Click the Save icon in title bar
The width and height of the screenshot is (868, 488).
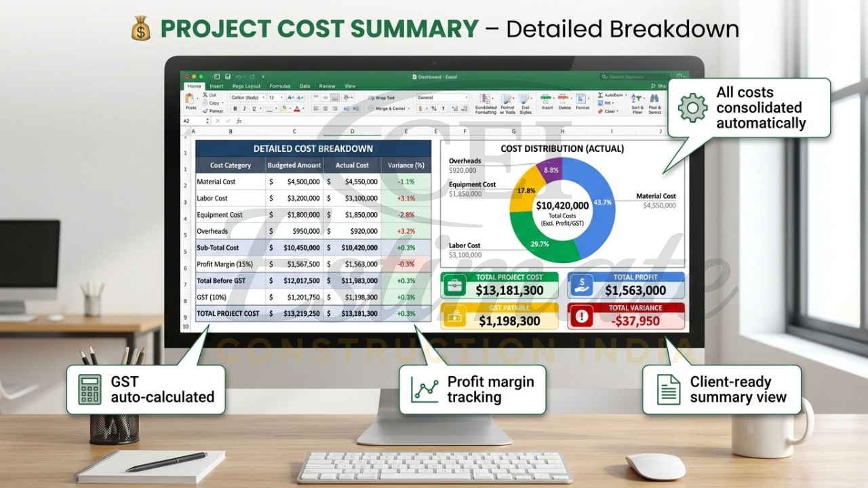228,77
